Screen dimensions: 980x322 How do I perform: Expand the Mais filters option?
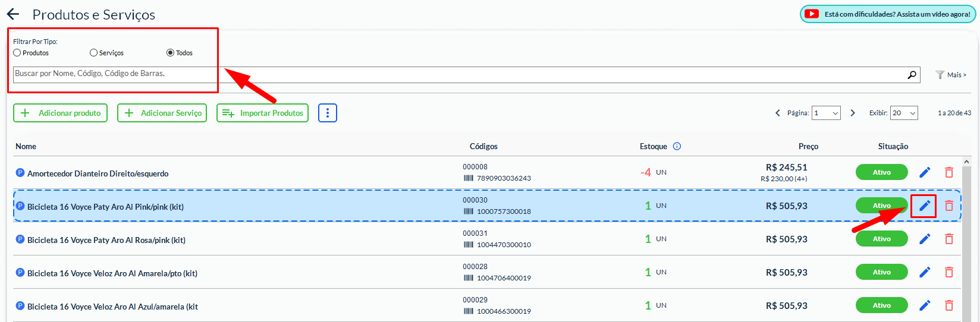click(951, 75)
